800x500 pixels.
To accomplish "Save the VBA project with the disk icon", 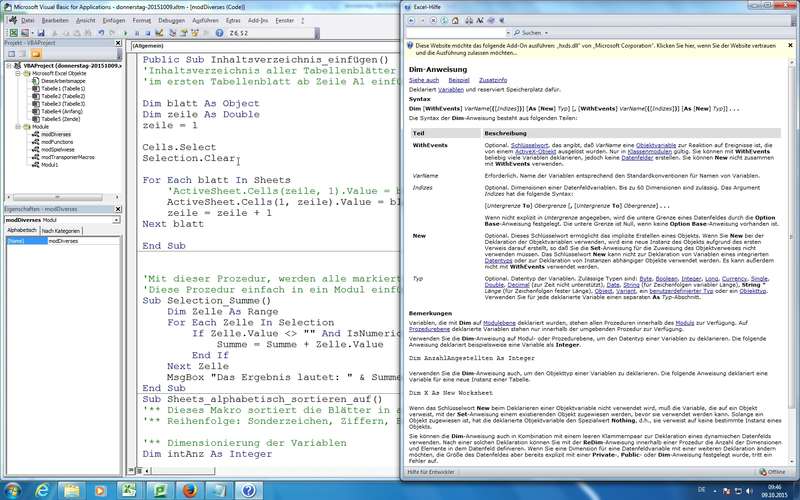I will 39,32.
